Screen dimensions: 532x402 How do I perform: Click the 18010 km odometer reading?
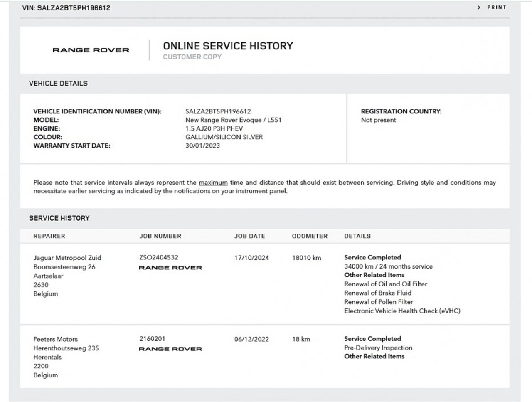pos(306,258)
